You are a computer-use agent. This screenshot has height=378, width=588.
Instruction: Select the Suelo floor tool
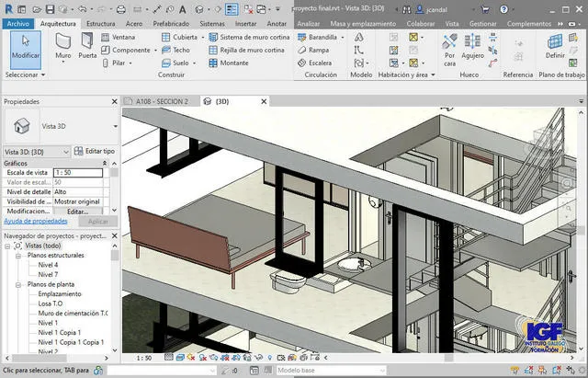[175, 63]
